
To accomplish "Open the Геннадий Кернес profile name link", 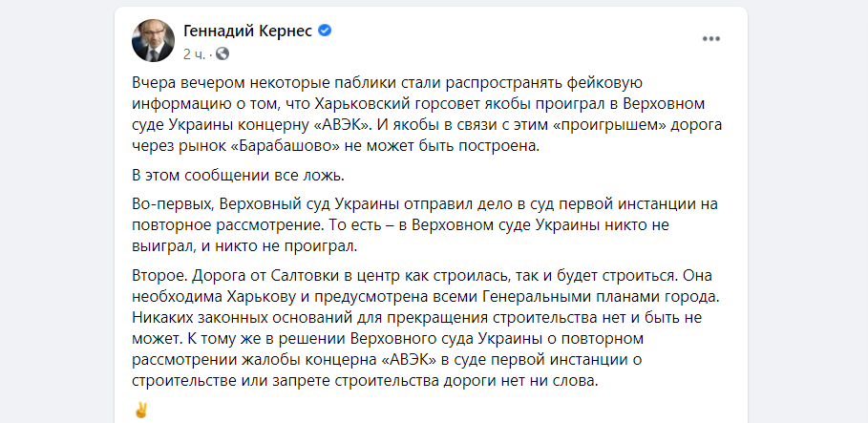I will point(248,31).
